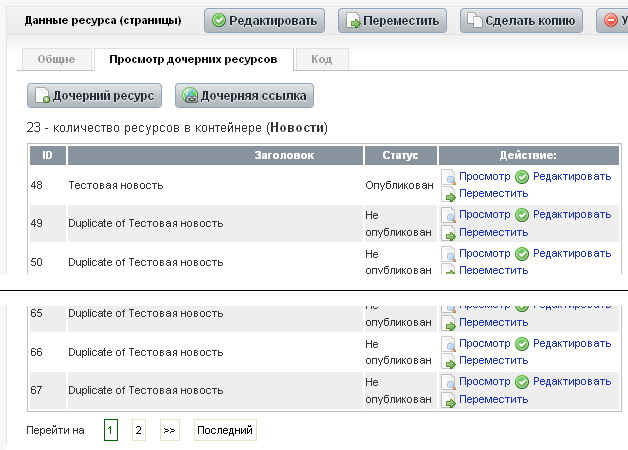Click the move icon for resource 66
Viewport: 628px width, 450px height.
[x=450, y=362]
